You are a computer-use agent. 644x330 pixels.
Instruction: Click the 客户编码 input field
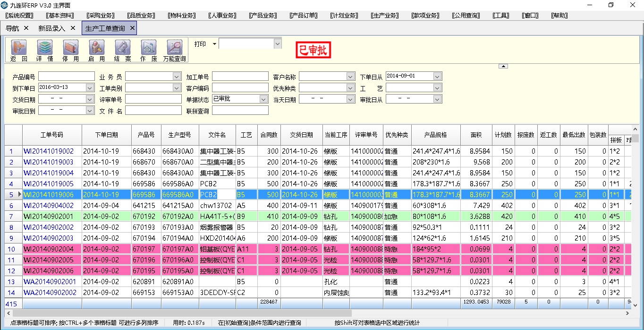tap(240, 87)
